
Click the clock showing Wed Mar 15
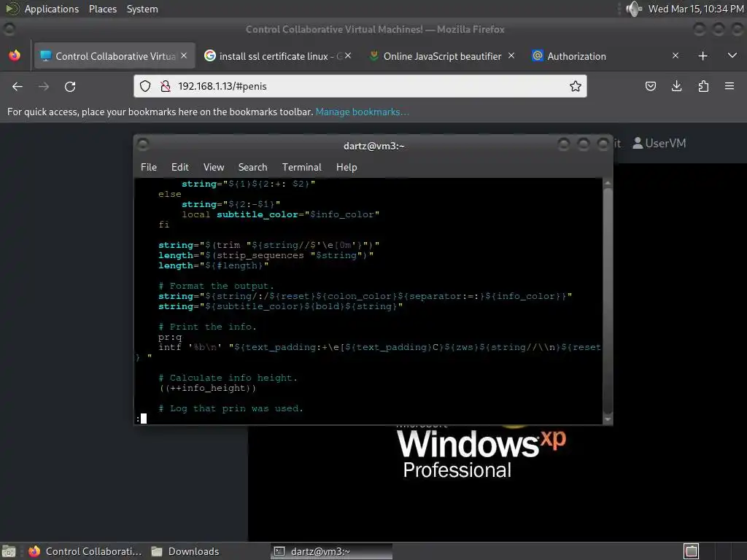point(695,9)
